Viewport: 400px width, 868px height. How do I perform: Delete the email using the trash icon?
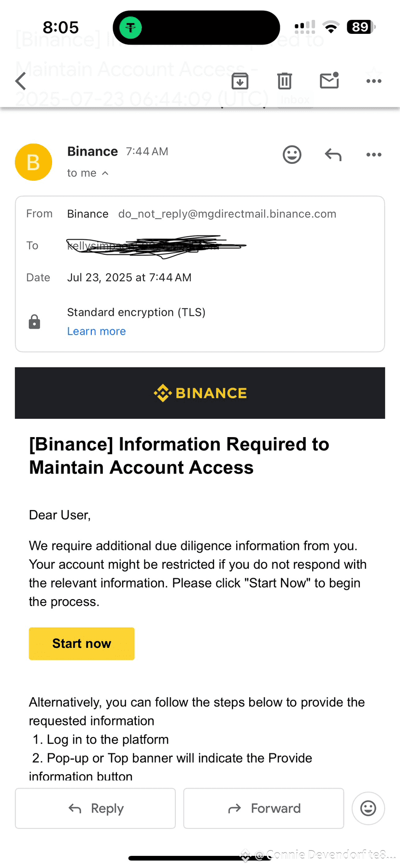point(285,81)
